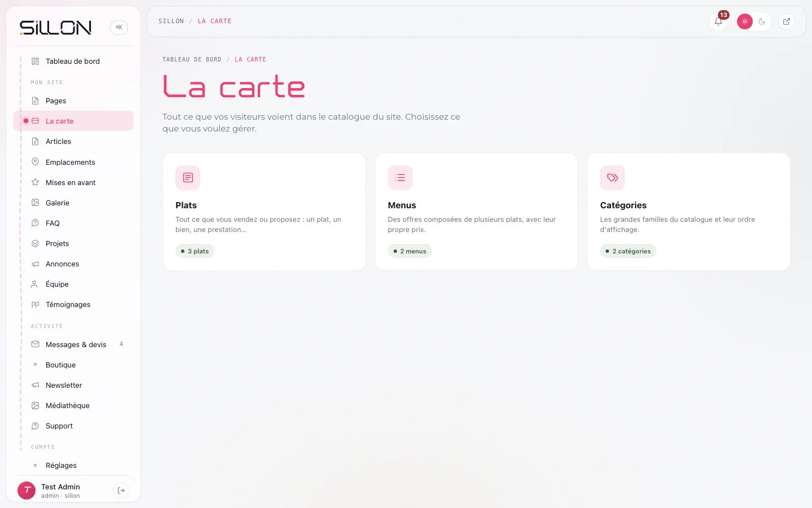
Task: Open site in new window icon
Action: coord(787,21)
